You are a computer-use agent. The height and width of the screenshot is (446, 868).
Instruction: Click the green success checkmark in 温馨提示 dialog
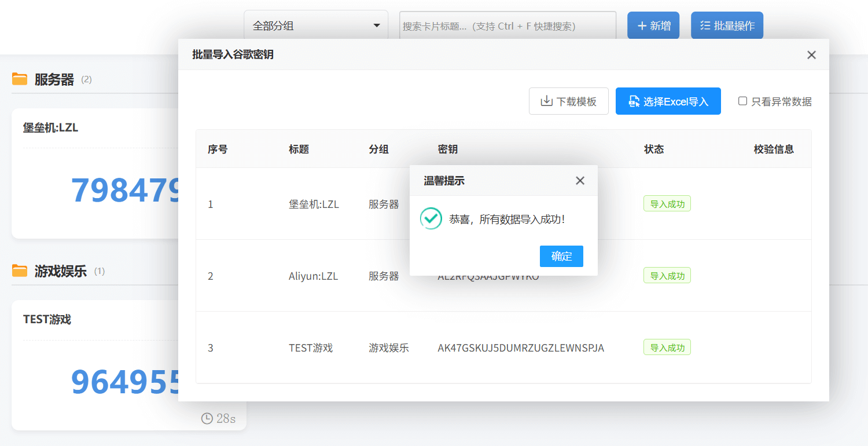coord(431,219)
